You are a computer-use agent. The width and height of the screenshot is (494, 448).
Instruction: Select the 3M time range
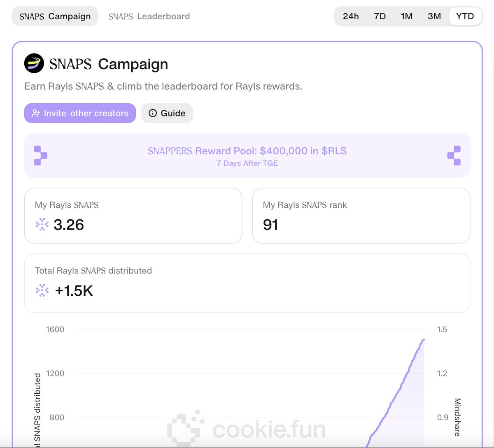434,16
